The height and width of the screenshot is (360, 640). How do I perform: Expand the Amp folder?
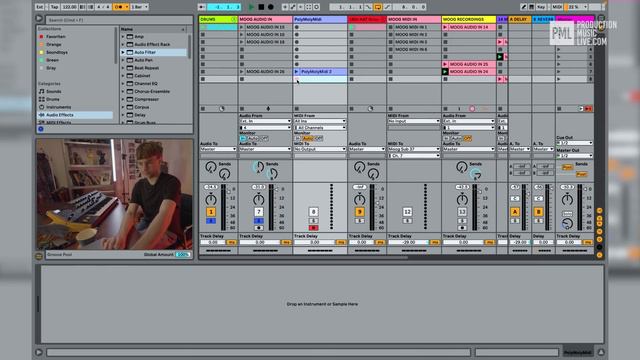pyautogui.click(x=123, y=36)
